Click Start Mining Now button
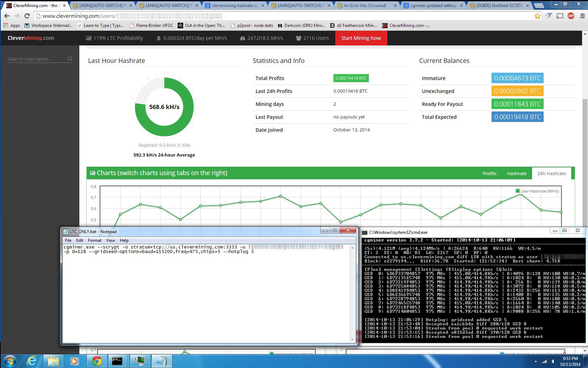The height and width of the screenshot is (368, 588). [x=361, y=38]
